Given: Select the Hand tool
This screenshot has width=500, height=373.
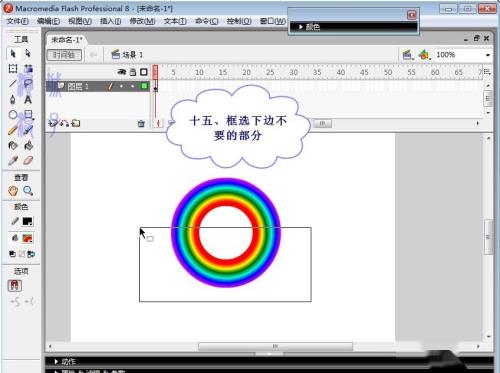Looking at the screenshot, I should [x=13, y=191].
